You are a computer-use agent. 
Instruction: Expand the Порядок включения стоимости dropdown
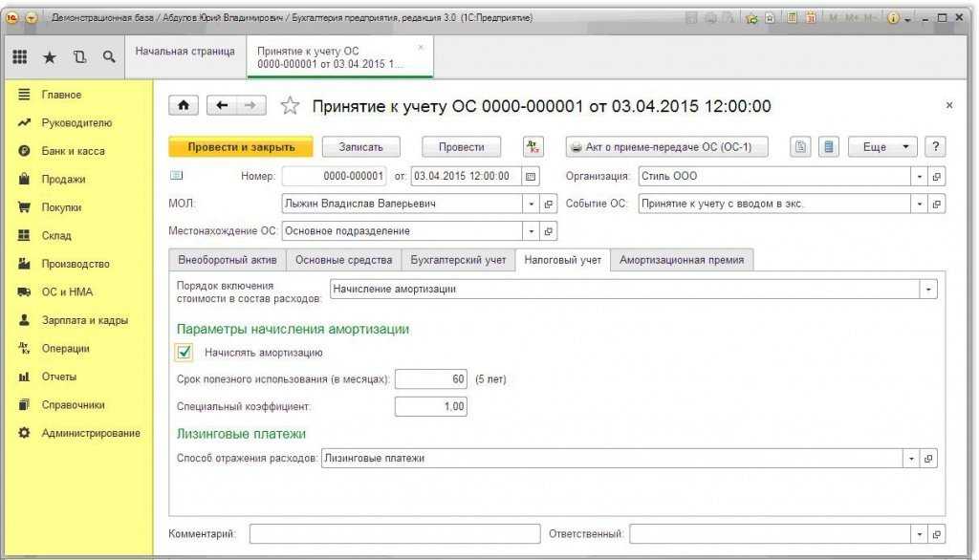[x=928, y=290]
